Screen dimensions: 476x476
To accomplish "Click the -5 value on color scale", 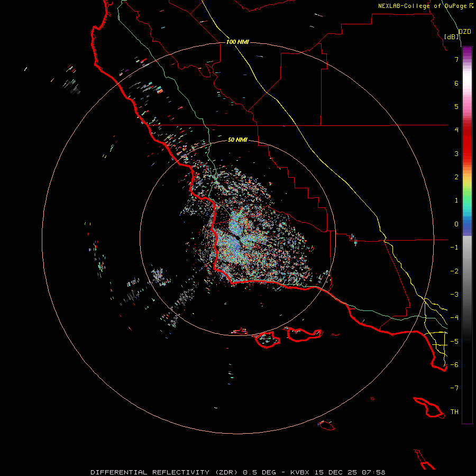I will 454,342.
